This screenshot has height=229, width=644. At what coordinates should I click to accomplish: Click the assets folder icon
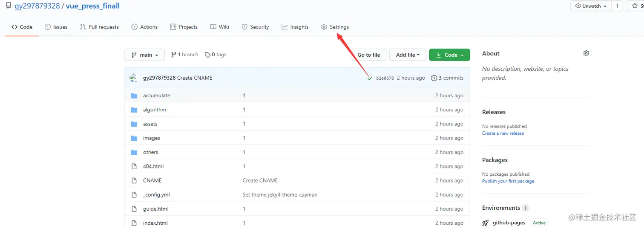134,124
